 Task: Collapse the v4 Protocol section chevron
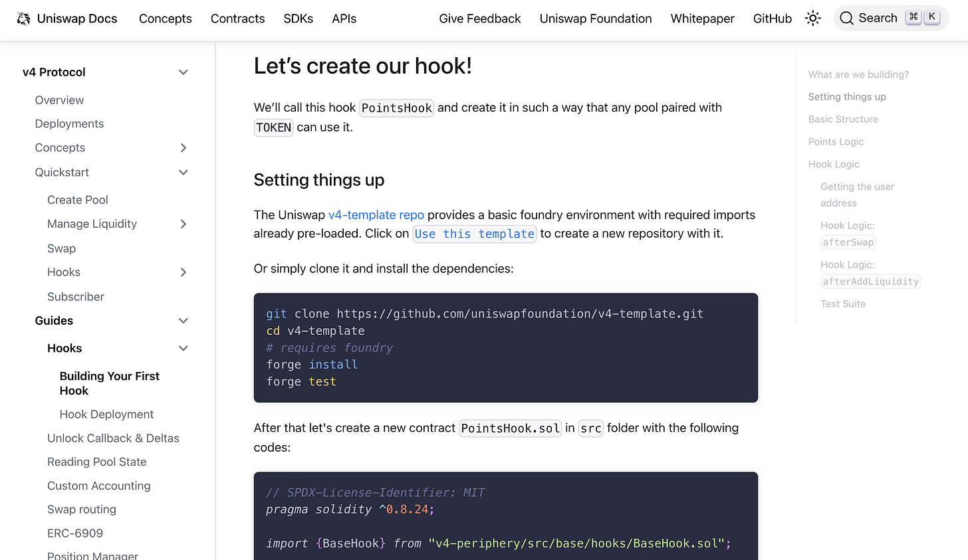click(x=183, y=72)
